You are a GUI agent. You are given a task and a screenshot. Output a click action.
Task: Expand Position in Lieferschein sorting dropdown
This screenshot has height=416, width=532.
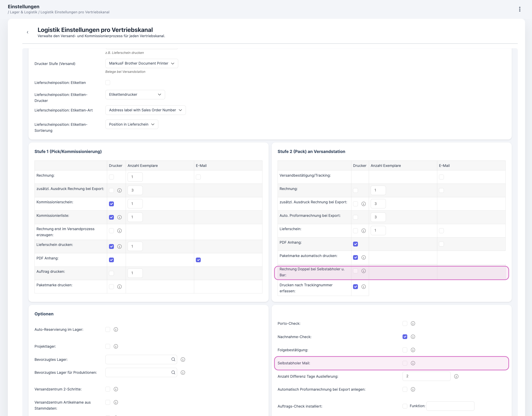point(131,124)
